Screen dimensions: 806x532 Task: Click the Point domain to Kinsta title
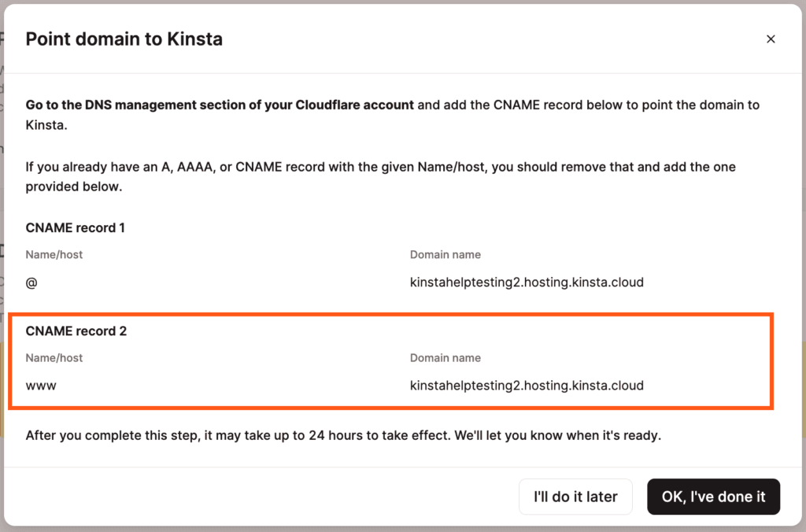(x=124, y=38)
